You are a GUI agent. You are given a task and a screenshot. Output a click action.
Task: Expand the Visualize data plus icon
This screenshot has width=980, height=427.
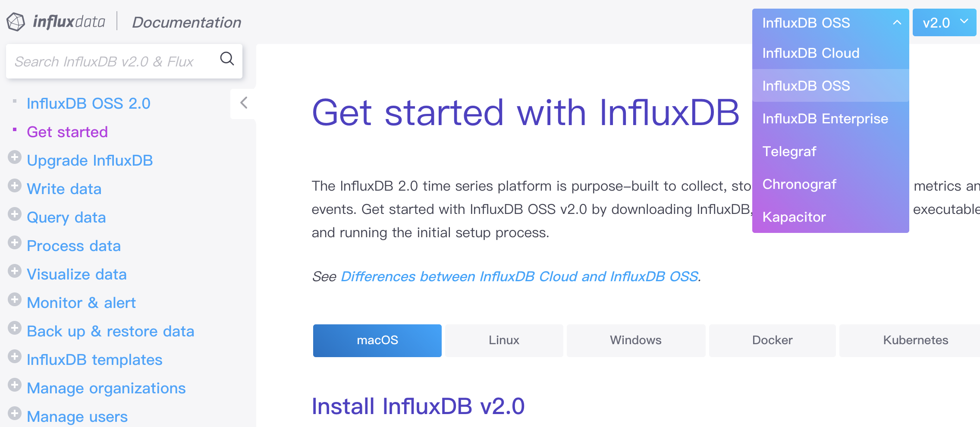(x=15, y=271)
